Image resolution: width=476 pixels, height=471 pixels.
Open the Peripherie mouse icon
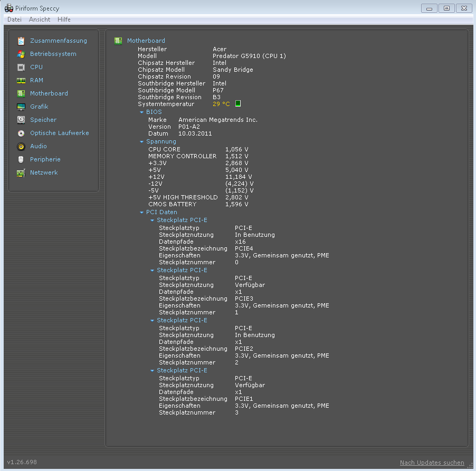[21, 160]
